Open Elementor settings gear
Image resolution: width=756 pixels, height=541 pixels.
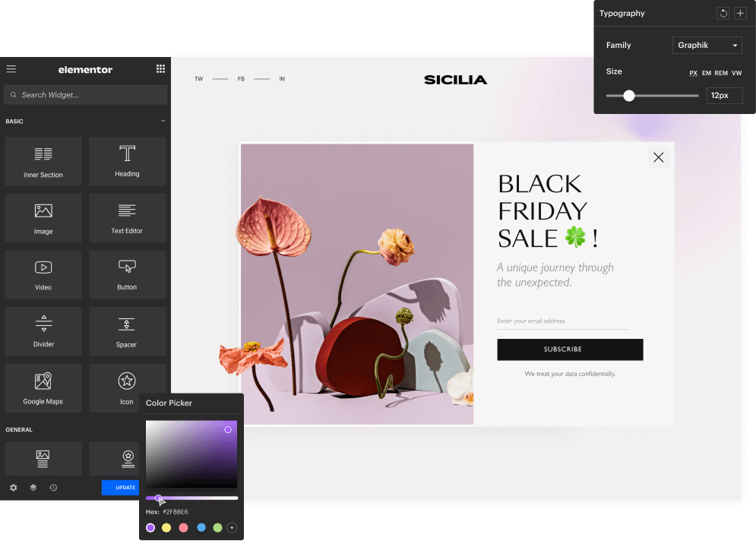[12, 487]
